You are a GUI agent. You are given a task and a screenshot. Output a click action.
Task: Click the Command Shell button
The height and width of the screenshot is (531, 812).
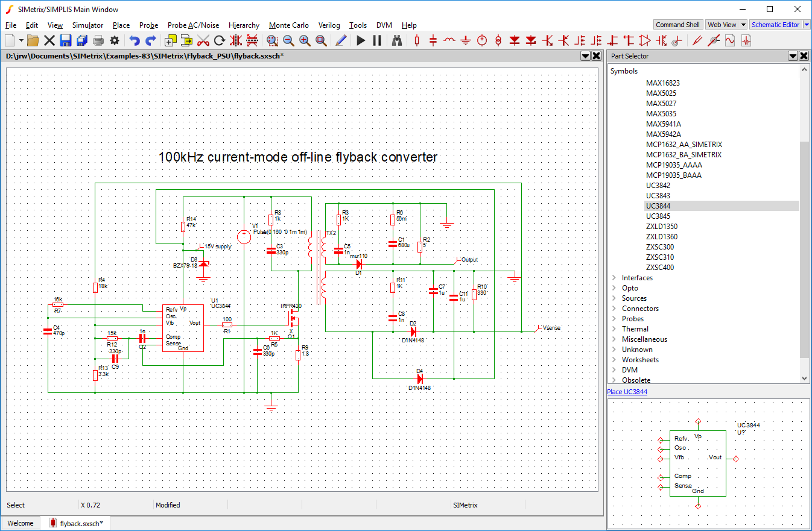[x=677, y=25]
